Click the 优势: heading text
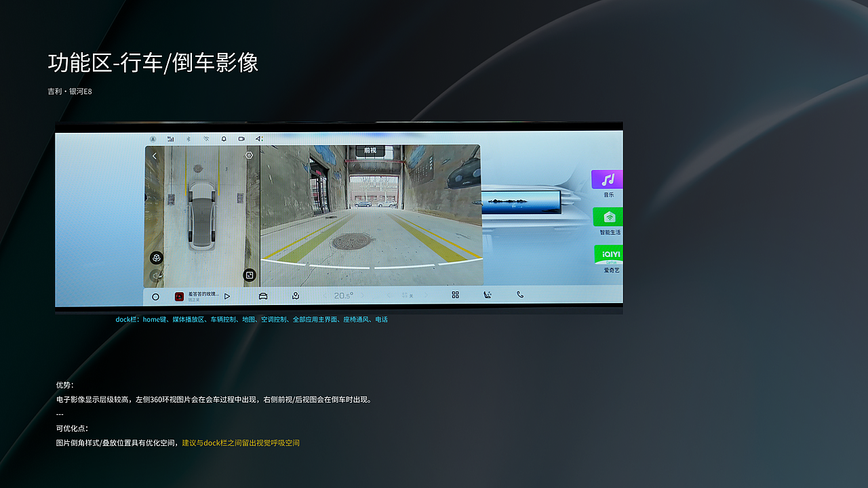The image size is (868, 488). 65,385
